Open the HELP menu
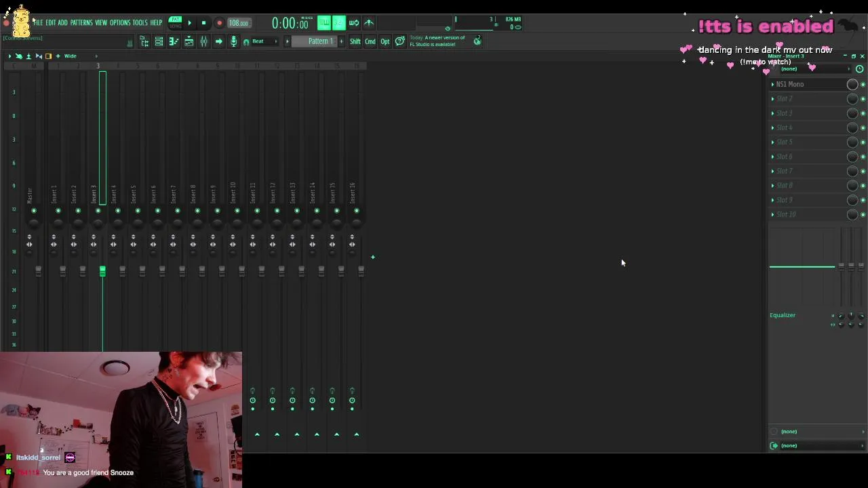 [x=156, y=23]
